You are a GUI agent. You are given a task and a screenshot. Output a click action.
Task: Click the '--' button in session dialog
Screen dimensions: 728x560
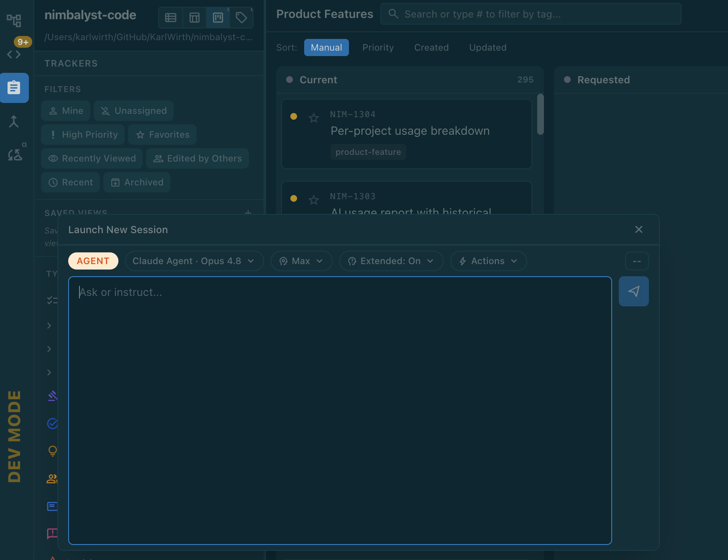click(x=637, y=261)
